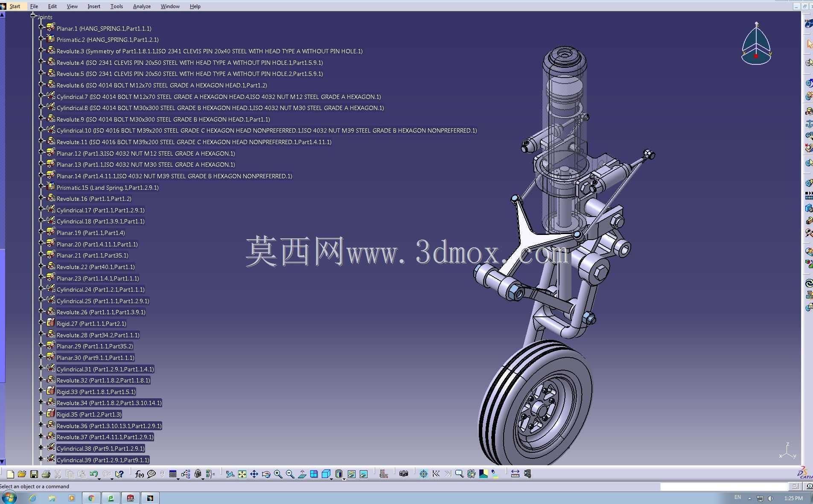The width and height of the screenshot is (813, 504).
Task: Click the Measure Between icon
Action: tap(515, 474)
